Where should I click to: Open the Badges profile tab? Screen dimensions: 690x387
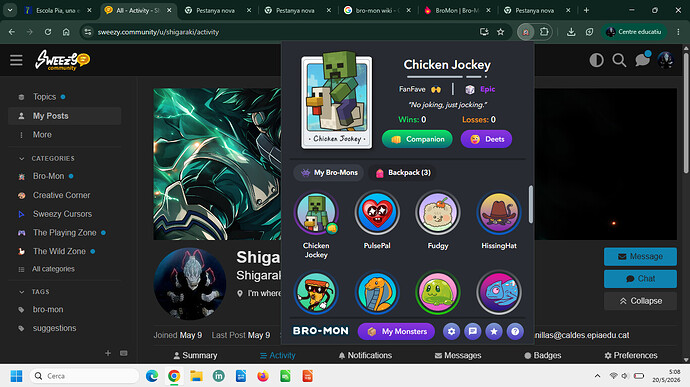(543, 355)
